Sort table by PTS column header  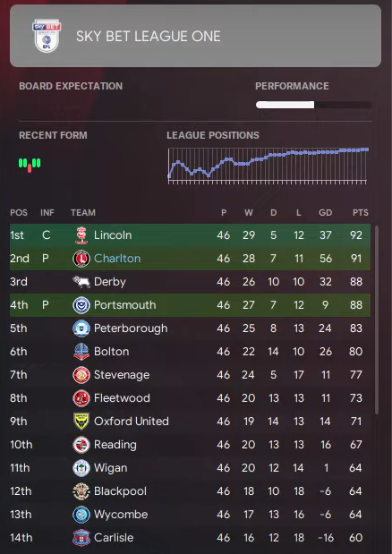pyautogui.click(x=360, y=213)
